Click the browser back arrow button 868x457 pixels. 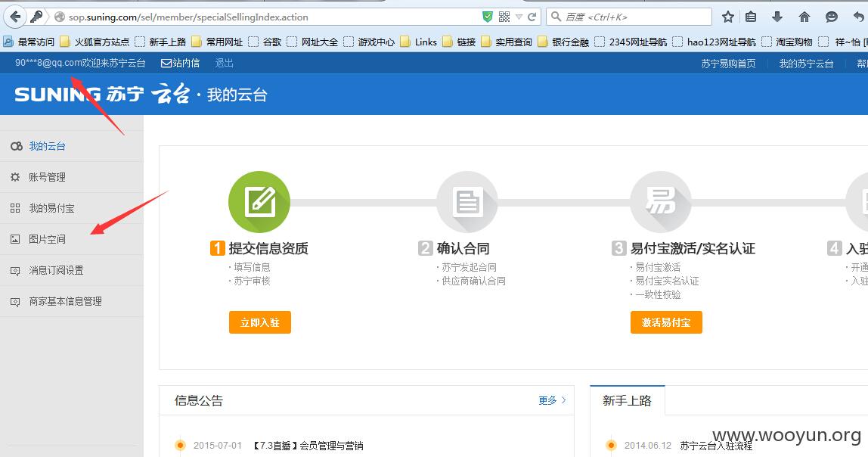15,17
